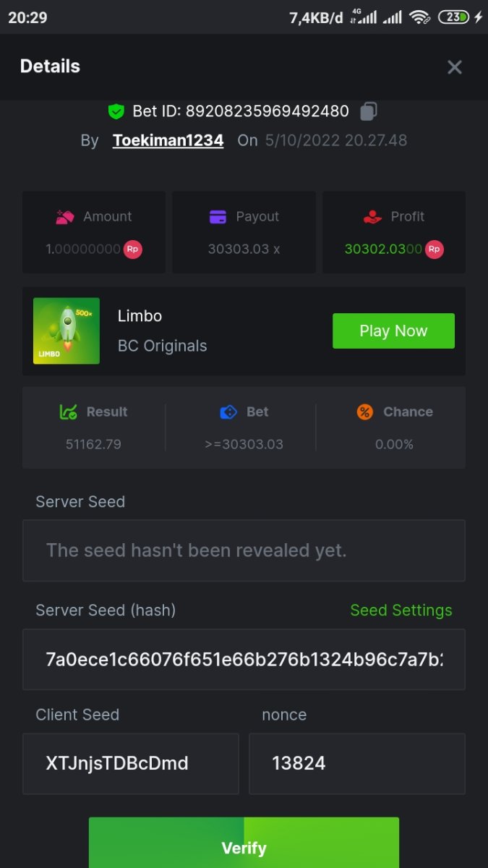The image size is (488, 868).
Task: Click the Amount icon
Action: (x=66, y=216)
